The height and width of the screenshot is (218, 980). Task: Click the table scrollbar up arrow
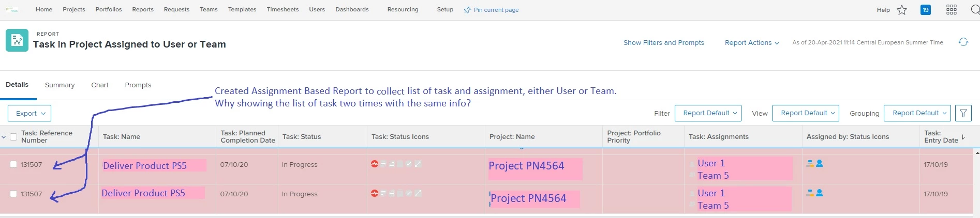pyautogui.click(x=977, y=153)
